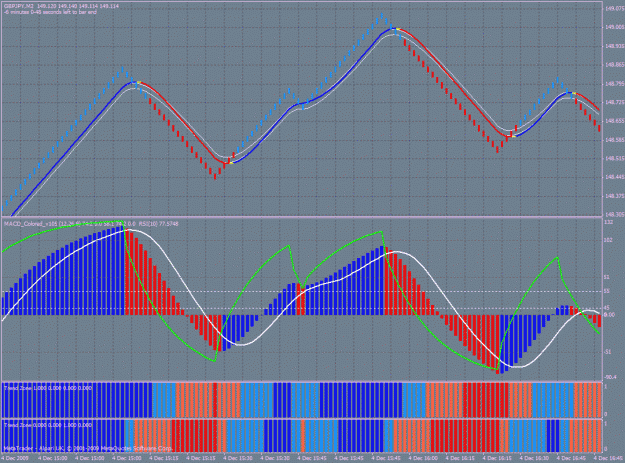The image size is (625, 463).
Task: Click the Trend Zone 0.000 0.000 1.000 label
Action: [x=47, y=425]
